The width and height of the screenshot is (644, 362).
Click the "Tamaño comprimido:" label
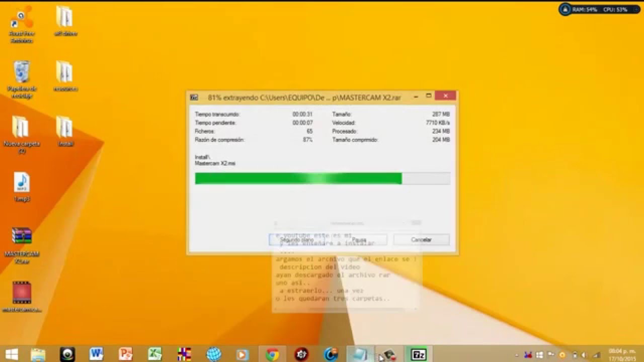click(355, 140)
